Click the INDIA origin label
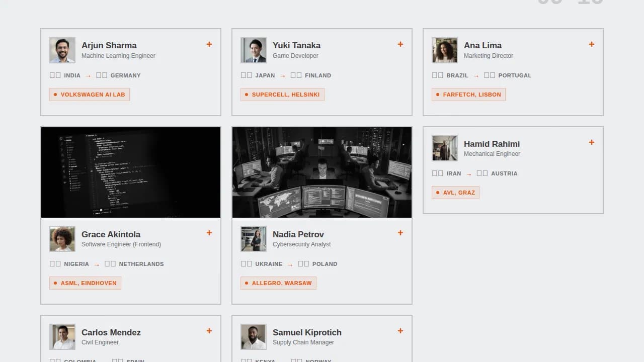The image size is (644, 362). (72, 75)
